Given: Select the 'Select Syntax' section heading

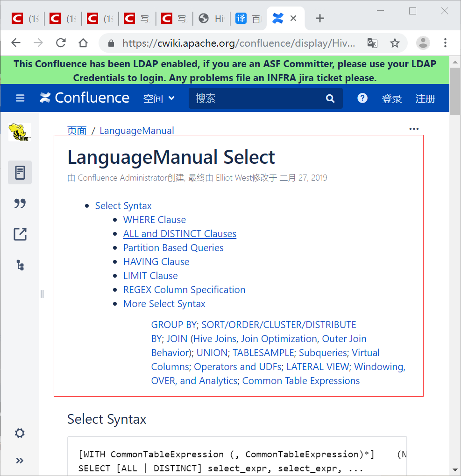Looking at the screenshot, I should (106, 419).
